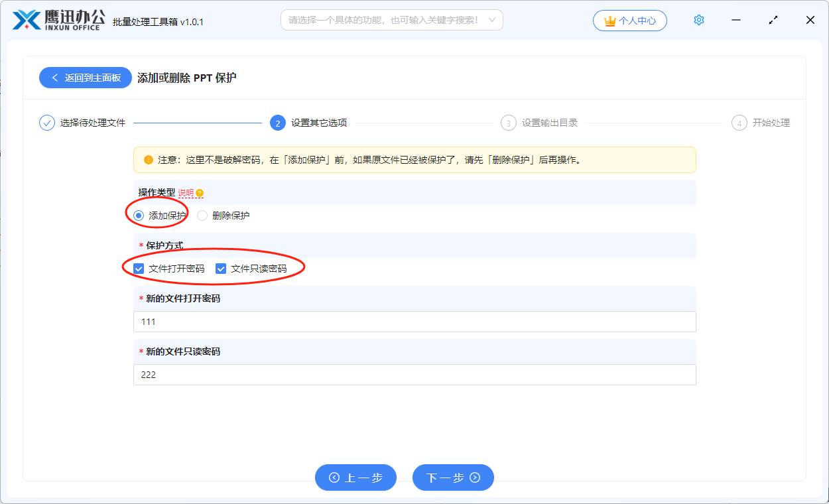Go to 开始处理 step
This screenshot has width=829, height=504.
[x=771, y=123]
